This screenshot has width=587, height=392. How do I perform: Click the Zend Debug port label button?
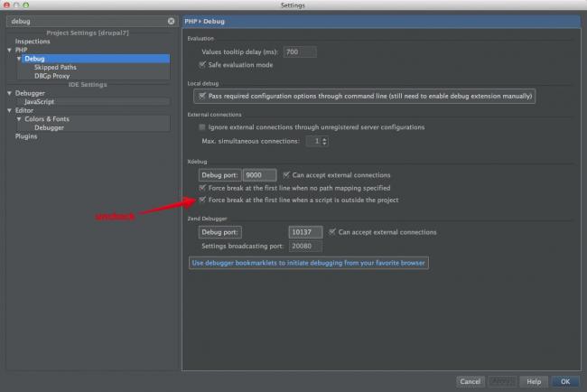click(219, 232)
